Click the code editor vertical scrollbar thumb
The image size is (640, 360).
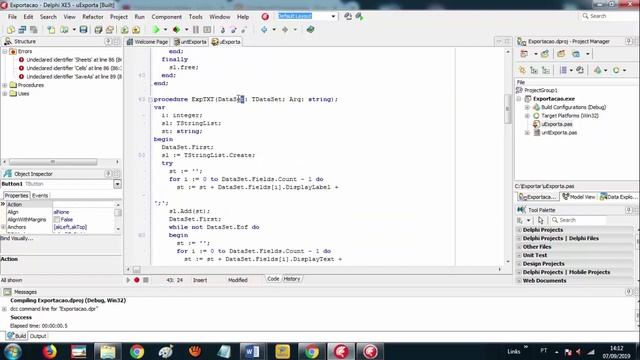click(508, 109)
